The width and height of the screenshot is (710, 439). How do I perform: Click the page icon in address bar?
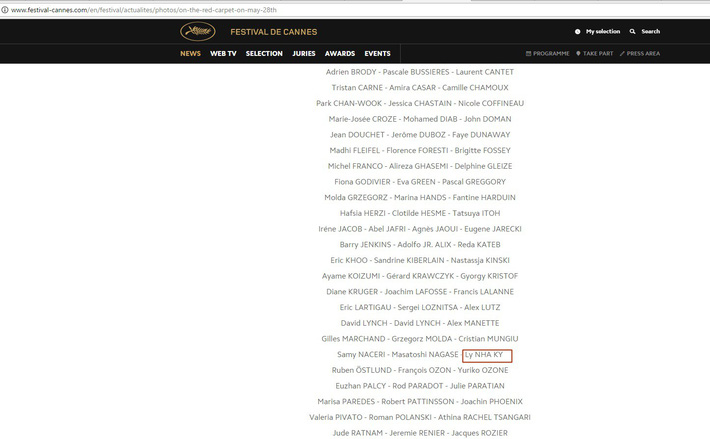5,9
